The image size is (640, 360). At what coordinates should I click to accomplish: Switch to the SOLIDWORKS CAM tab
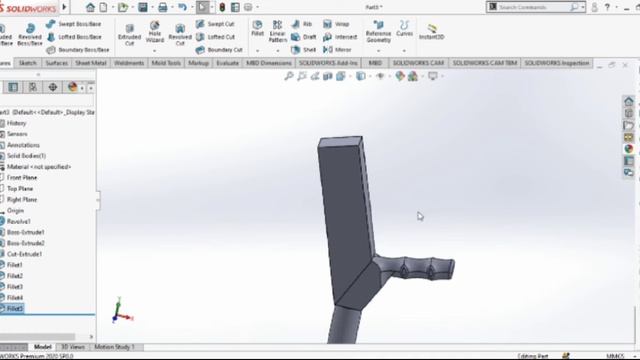418,63
